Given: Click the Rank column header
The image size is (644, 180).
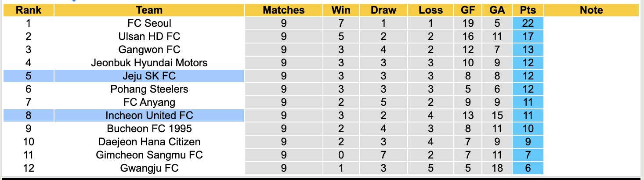Looking at the screenshot, I should pyautogui.click(x=28, y=10).
